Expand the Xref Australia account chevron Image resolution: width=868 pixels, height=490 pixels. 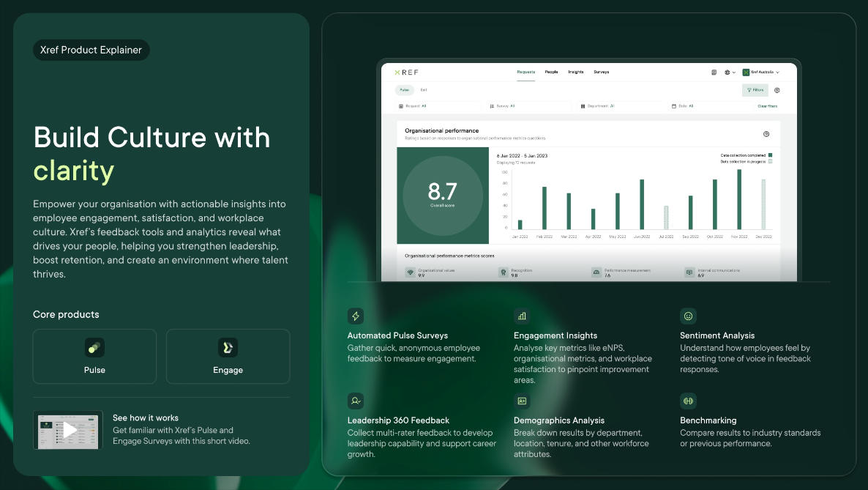pos(778,73)
